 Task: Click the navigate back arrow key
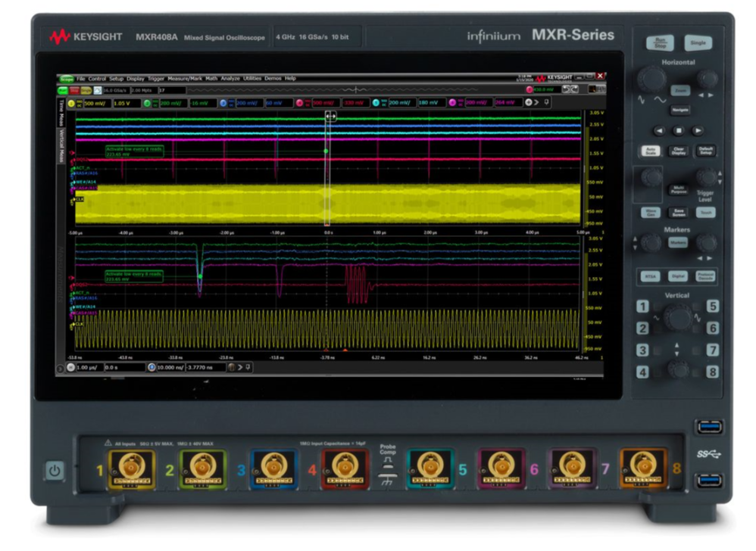(659, 130)
